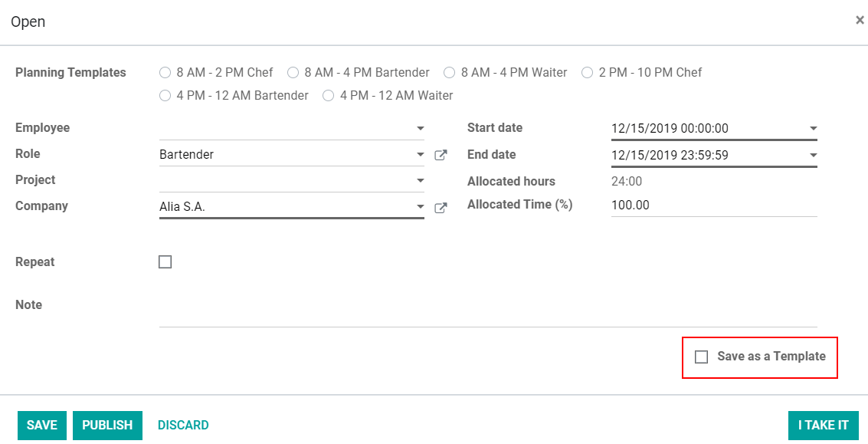Open external link icon next to Company

(x=441, y=207)
